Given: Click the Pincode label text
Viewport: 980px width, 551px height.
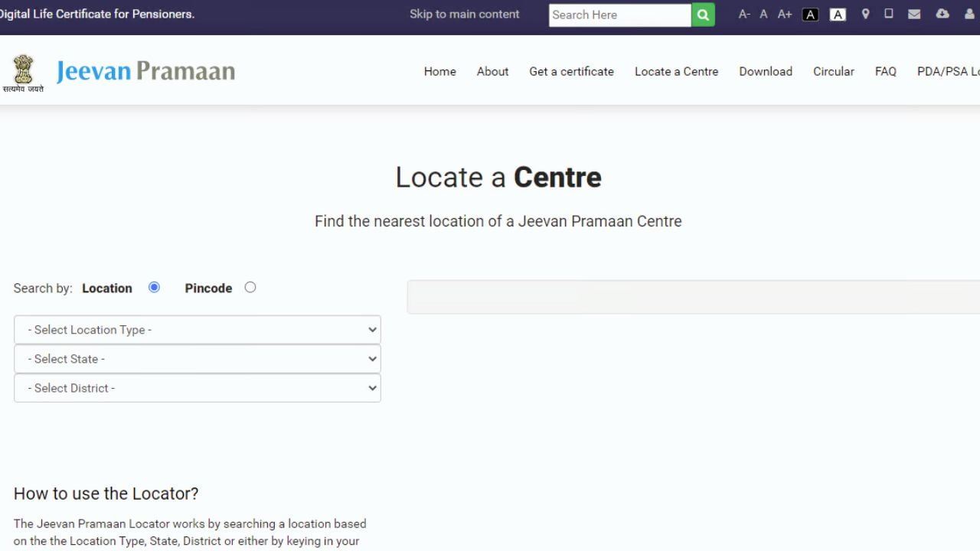Looking at the screenshot, I should [208, 288].
